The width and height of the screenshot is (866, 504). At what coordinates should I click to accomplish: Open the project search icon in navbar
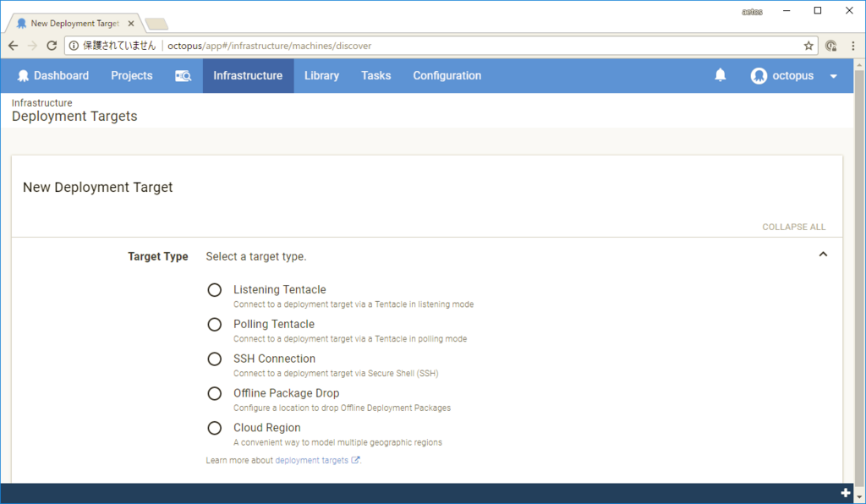183,75
